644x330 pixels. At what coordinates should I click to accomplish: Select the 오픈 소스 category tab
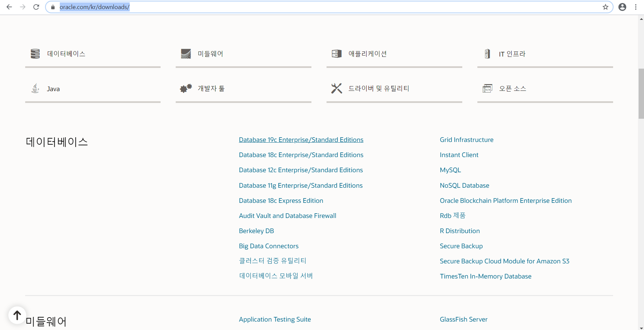point(545,89)
